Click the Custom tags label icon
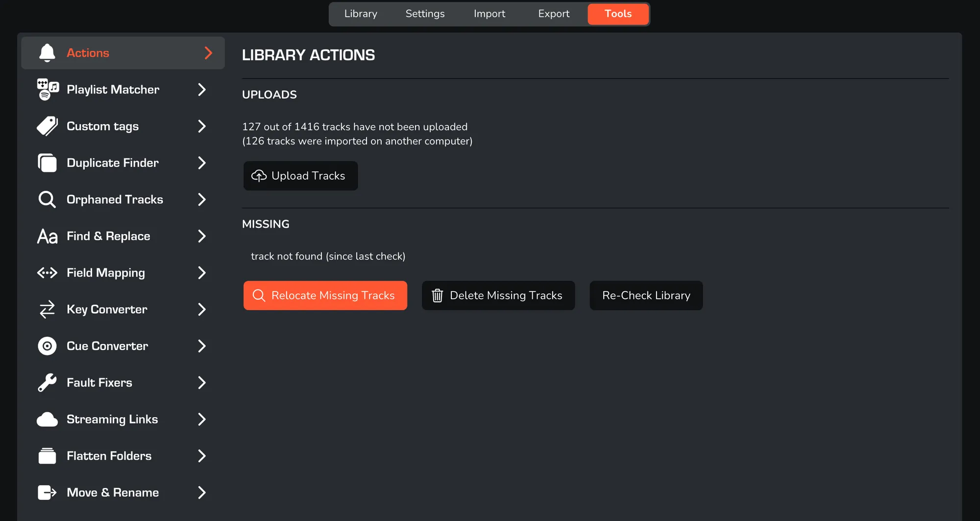 pyautogui.click(x=47, y=126)
